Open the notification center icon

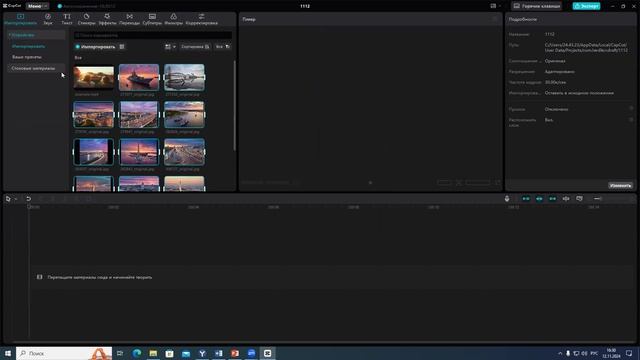point(629,353)
